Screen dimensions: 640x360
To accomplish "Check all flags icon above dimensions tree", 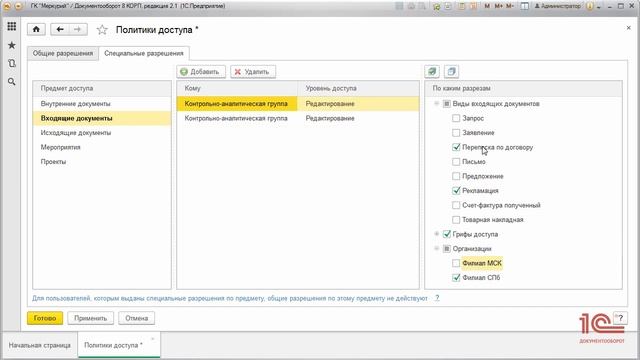I will click(x=432, y=71).
